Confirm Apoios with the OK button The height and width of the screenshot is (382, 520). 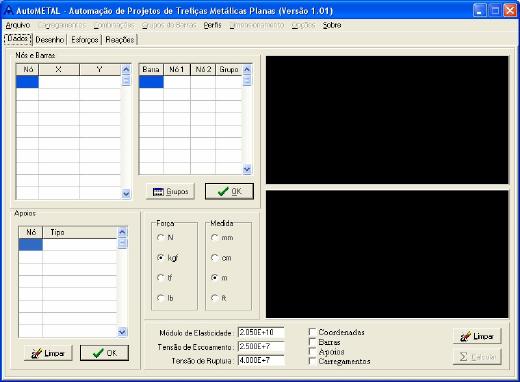104,353
